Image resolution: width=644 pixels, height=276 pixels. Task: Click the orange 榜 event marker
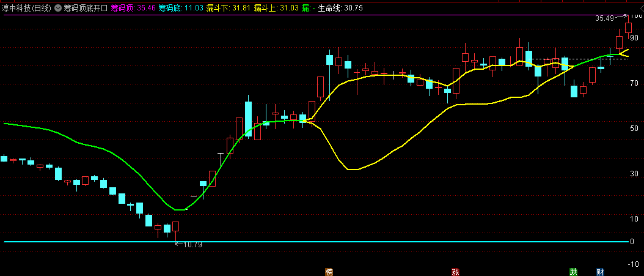coord(329,272)
